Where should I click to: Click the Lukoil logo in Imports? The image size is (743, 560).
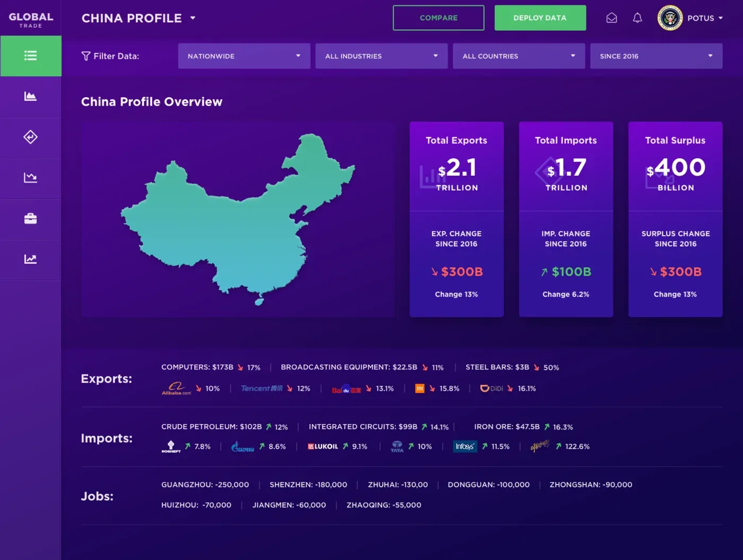click(323, 446)
